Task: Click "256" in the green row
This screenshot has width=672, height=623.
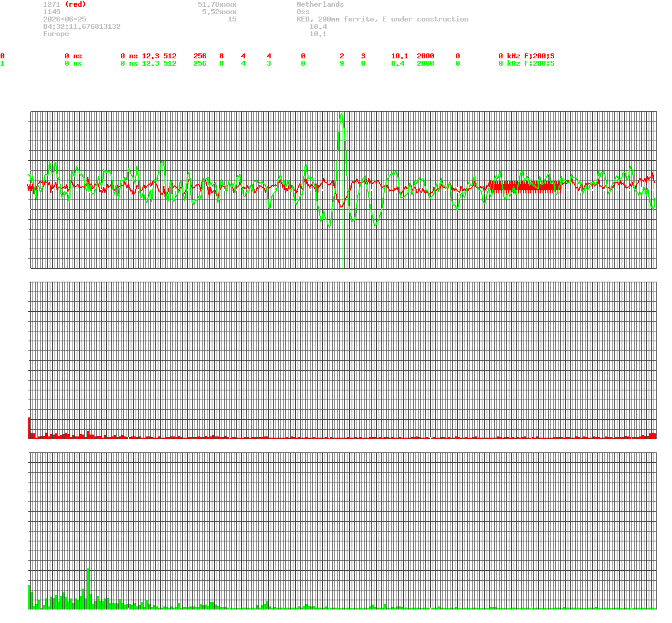Action: [199, 63]
